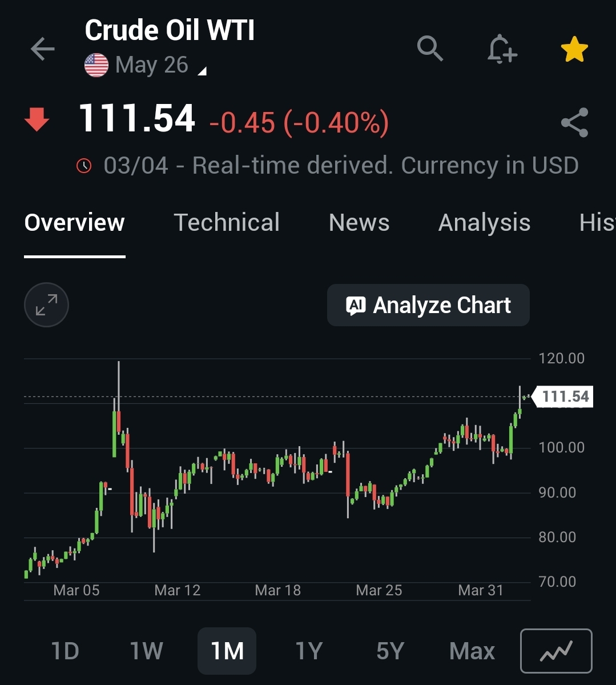Select the 1W timeframe
This screenshot has height=685, width=616.
(x=146, y=651)
